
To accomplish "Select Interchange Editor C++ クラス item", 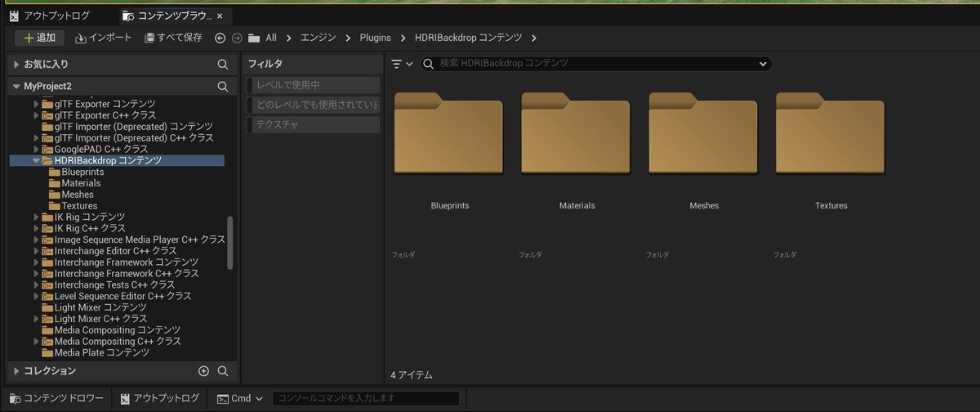I will [116, 252].
